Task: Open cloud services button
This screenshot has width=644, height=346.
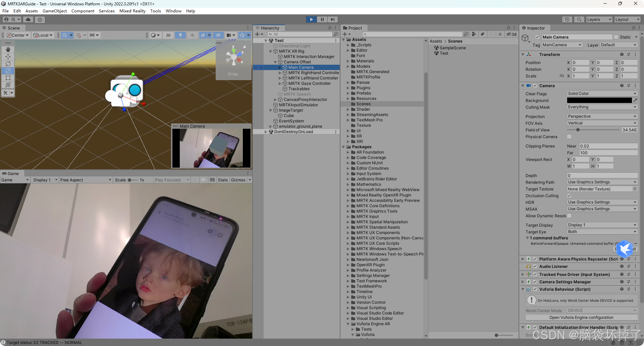Action: pos(29,20)
